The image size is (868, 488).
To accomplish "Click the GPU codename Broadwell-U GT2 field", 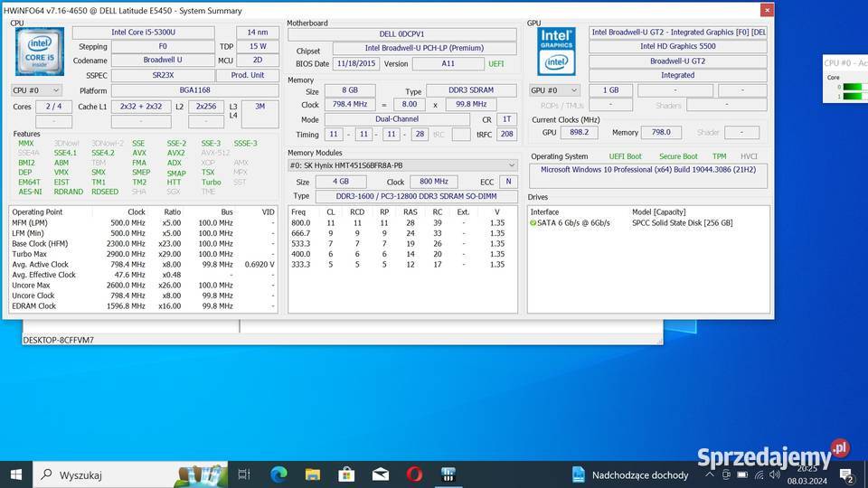I will (677, 61).
